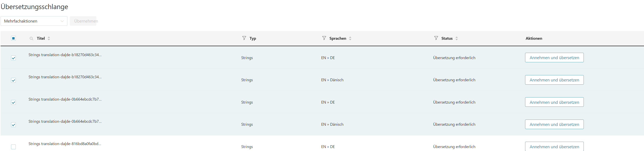Viewport: 644px width, 151px height.
Task: Check the unchecked 816bd8a0fa0bd row checkbox
Action: click(x=13, y=147)
